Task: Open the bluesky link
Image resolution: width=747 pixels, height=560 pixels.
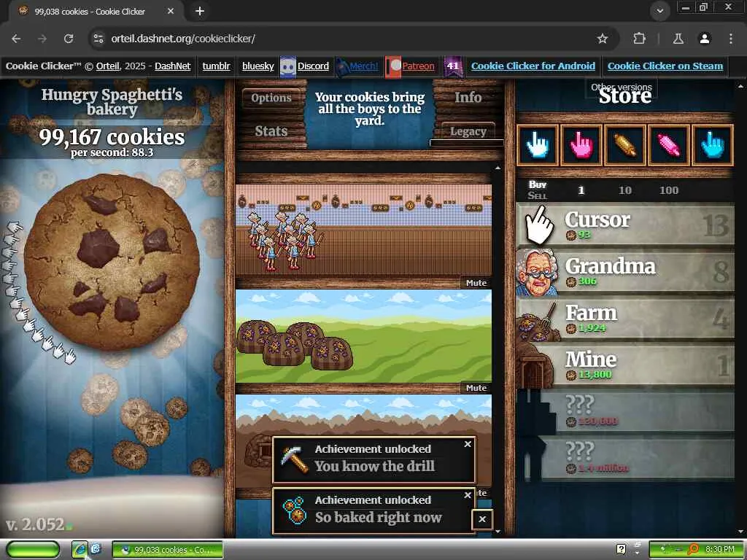Action: (258, 66)
